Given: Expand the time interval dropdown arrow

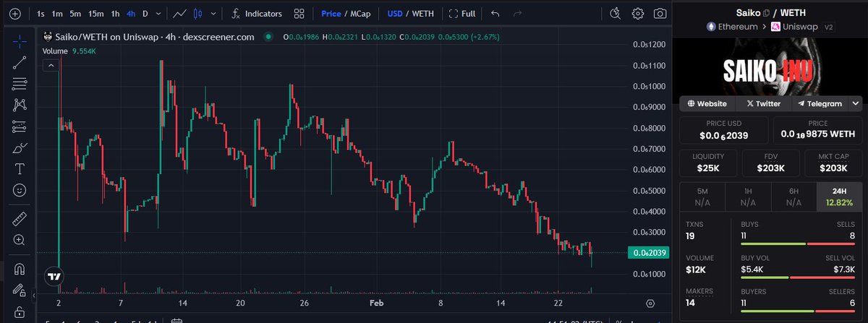Looking at the screenshot, I should [x=158, y=13].
